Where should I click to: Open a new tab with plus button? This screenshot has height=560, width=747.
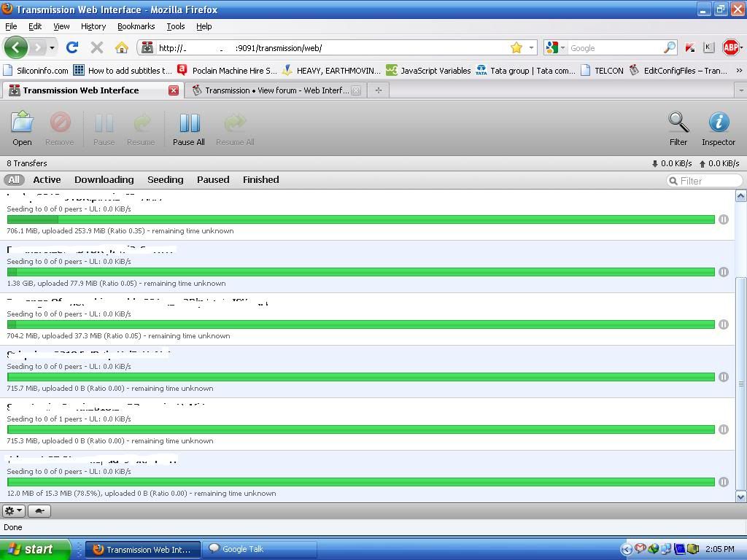point(379,90)
